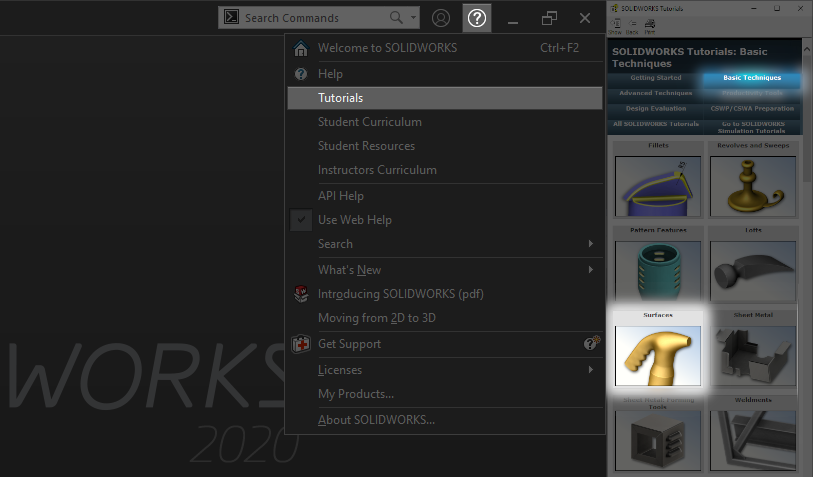Click the magnifier icon in Search Commands
The height and width of the screenshot is (477, 813).
[396, 18]
